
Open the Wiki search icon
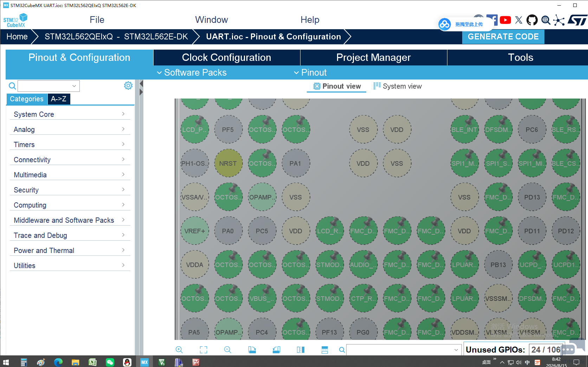tap(546, 20)
